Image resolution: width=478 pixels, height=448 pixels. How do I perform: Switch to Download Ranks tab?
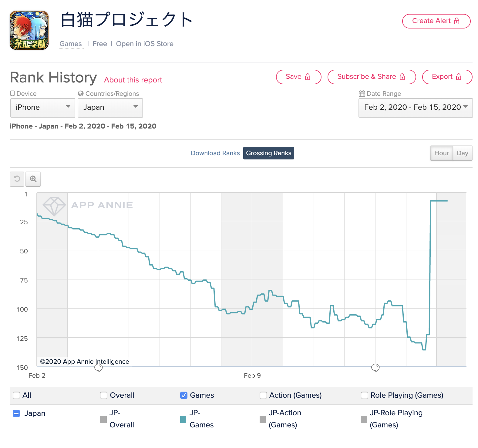(x=215, y=153)
